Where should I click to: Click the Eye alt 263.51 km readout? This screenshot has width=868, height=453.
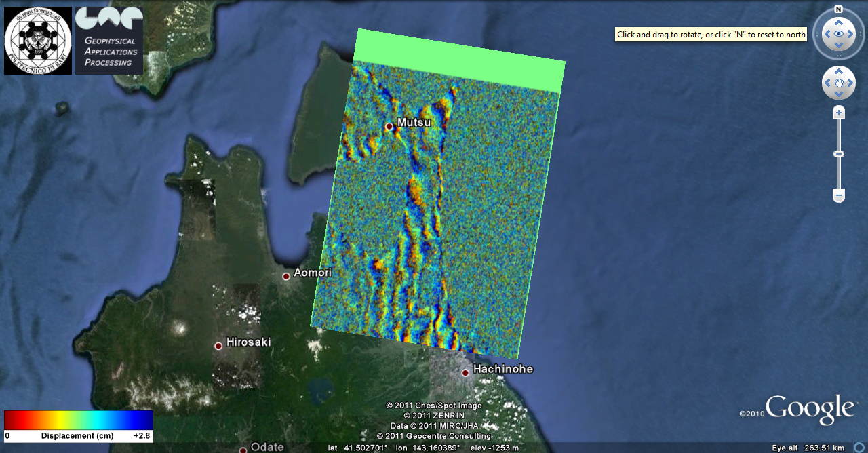pos(808,448)
